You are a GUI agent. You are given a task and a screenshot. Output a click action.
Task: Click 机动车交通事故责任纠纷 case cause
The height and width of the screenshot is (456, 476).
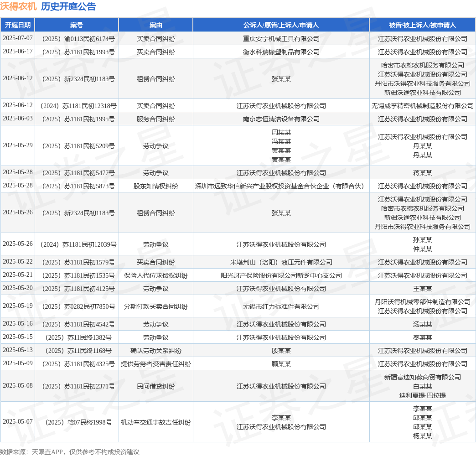(x=156, y=423)
